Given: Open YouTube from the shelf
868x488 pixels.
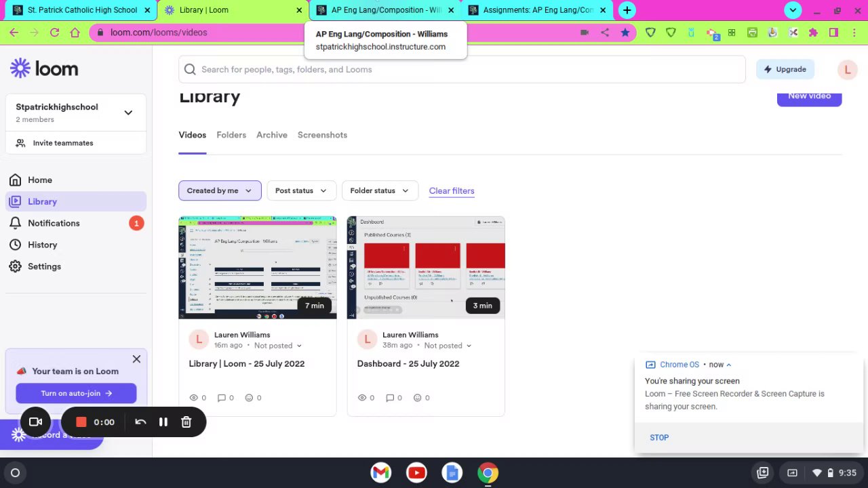Looking at the screenshot, I should click(416, 473).
